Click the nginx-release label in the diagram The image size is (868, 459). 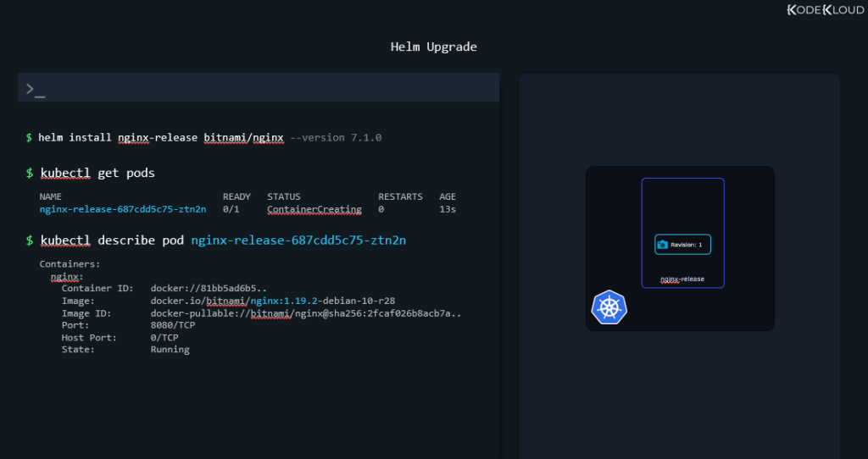pyautogui.click(x=682, y=279)
